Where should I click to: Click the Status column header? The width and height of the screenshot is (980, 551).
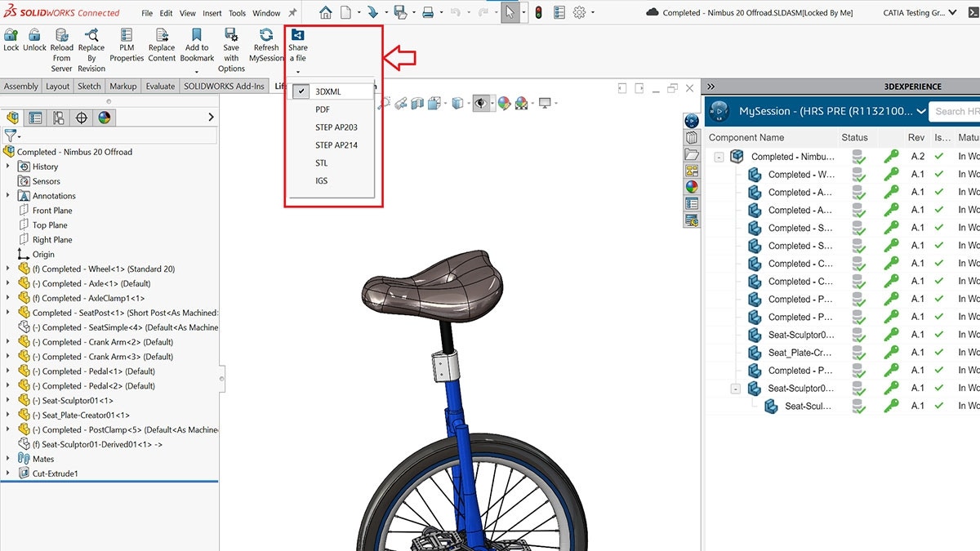click(x=855, y=138)
